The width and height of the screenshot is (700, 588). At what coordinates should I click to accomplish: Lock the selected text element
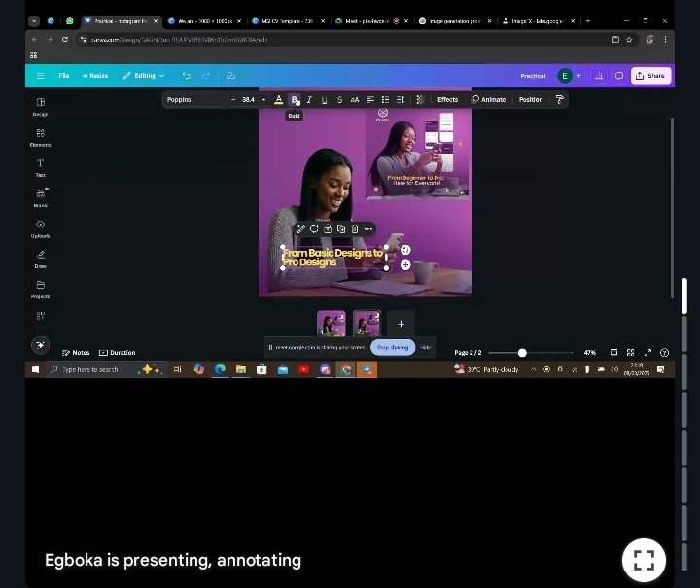(328, 228)
